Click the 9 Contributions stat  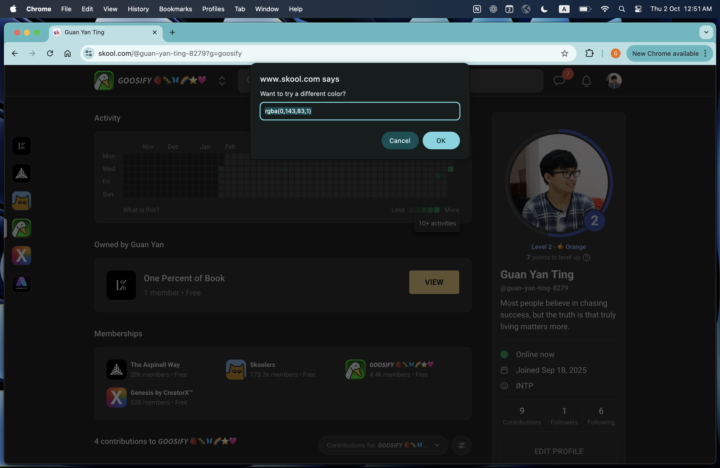click(522, 416)
